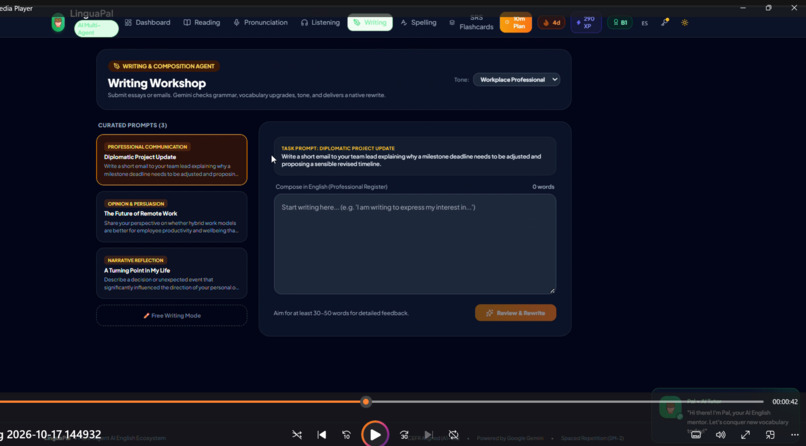Click the sparkle icon on Review & Rewrite
The height and width of the screenshot is (446, 806).
(489, 313)
